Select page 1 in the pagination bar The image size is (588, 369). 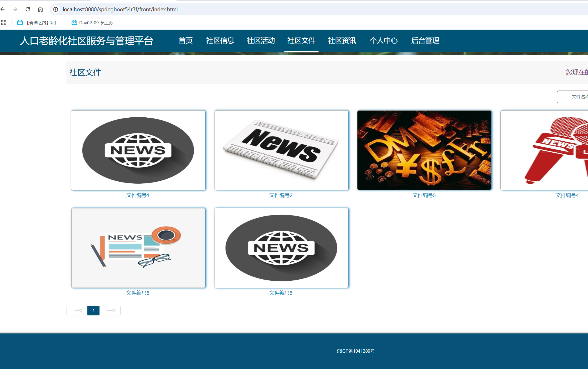click(x=93, y=310)
